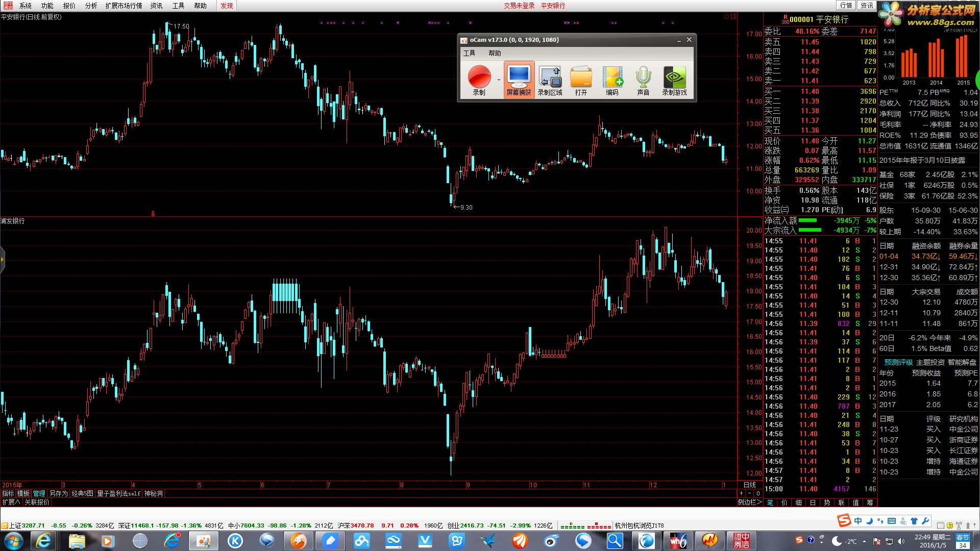
Task: Select the 筹 tab in sidebar
Action: (870, 503)
